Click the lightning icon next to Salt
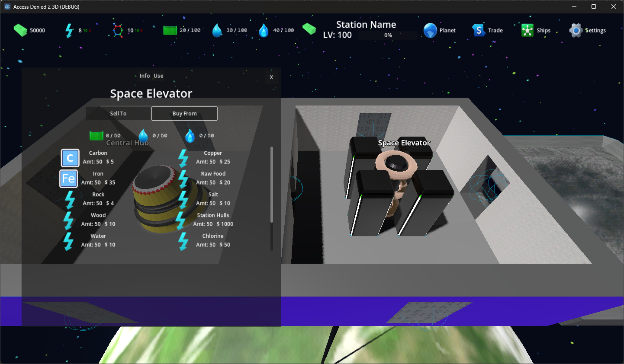The width and height of the screenshot is (624, 364). pos(183,200)
